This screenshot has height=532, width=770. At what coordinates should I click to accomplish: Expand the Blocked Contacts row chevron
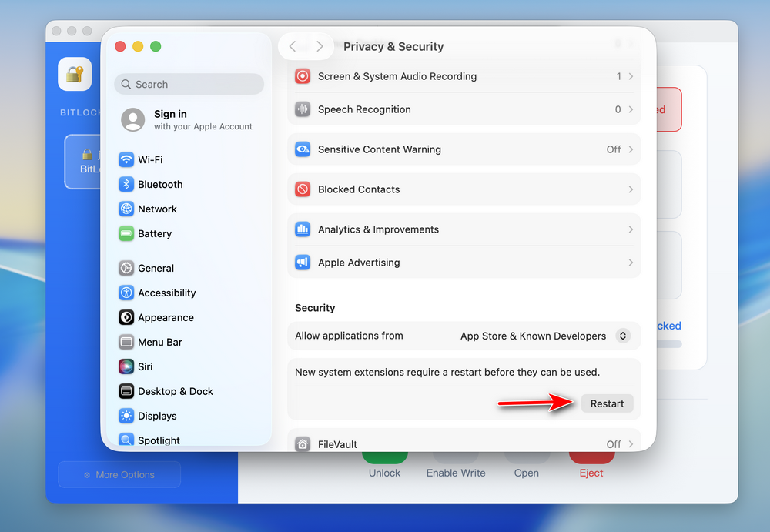tap(631, 189)
